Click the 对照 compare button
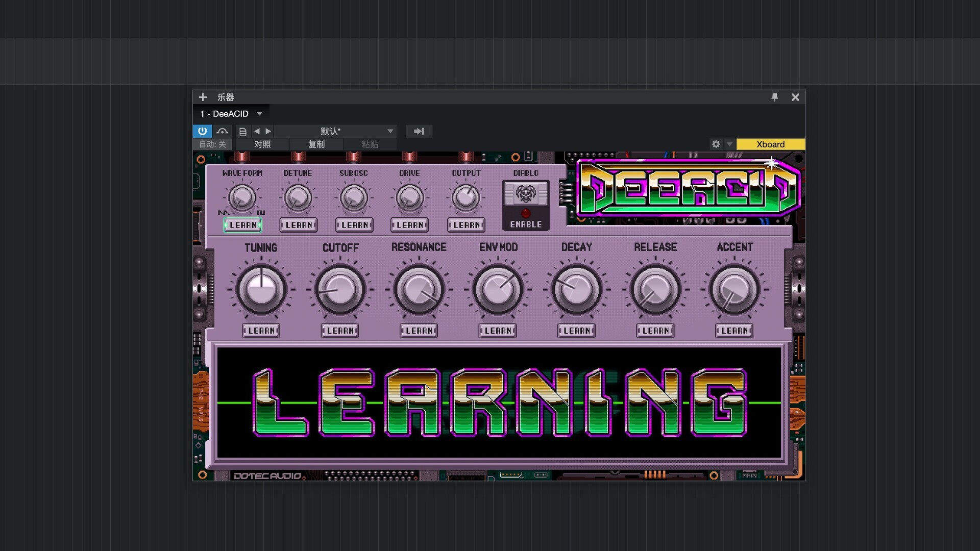 (x=262, y=144)
